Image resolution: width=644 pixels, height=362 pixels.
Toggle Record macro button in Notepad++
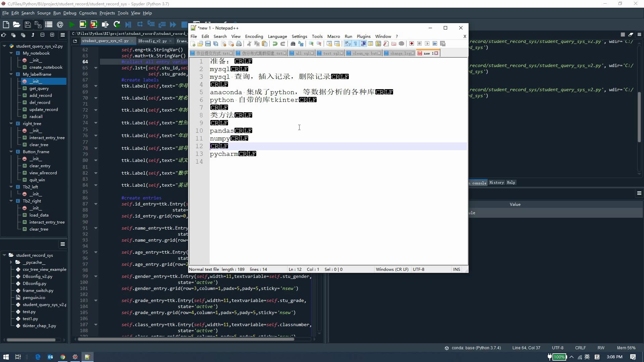412,44
